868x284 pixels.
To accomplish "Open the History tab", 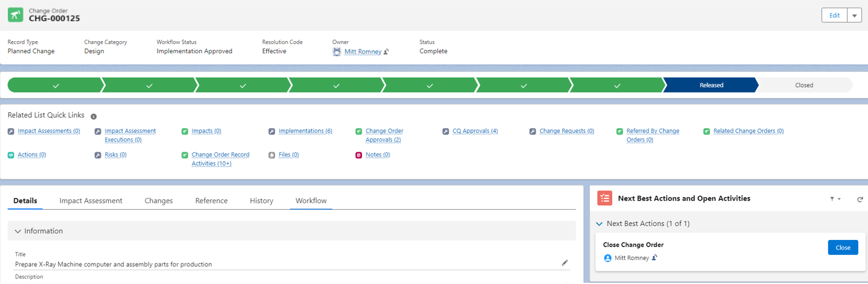I will [261, 201].
